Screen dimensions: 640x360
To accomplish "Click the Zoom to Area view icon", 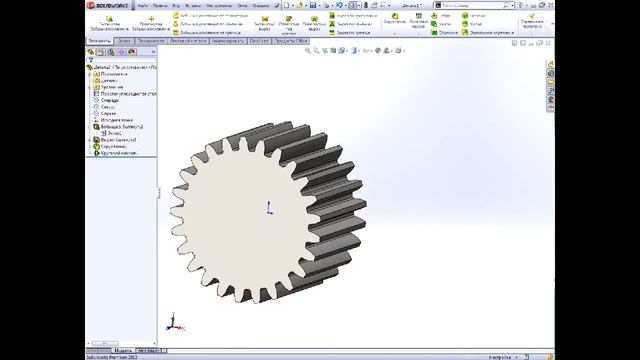I will (316, 51).
